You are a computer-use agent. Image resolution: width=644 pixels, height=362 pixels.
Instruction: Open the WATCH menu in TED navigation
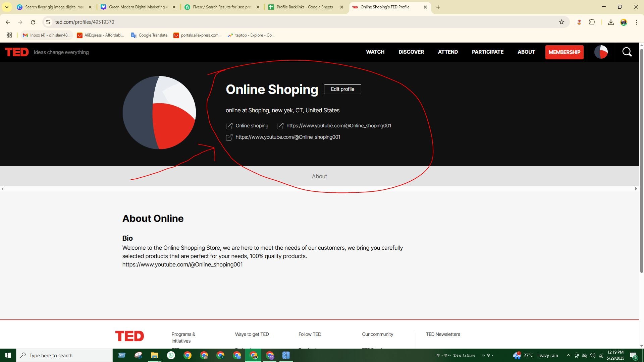(x=375, y=52)
